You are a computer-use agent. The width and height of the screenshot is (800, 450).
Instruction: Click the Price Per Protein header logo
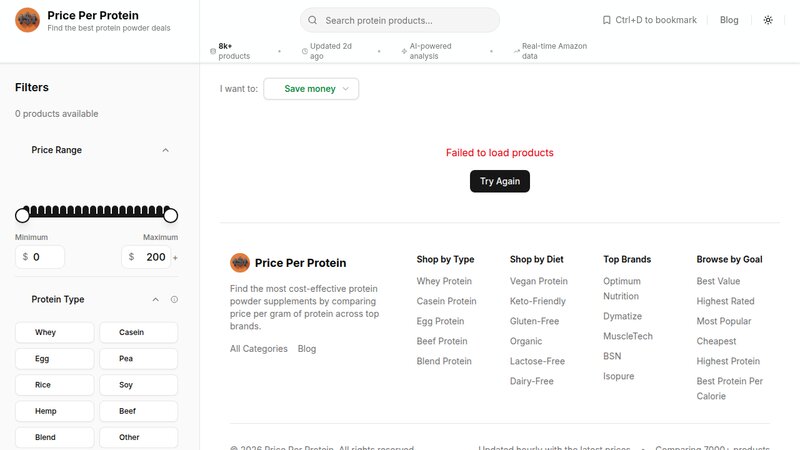[28, 20]
